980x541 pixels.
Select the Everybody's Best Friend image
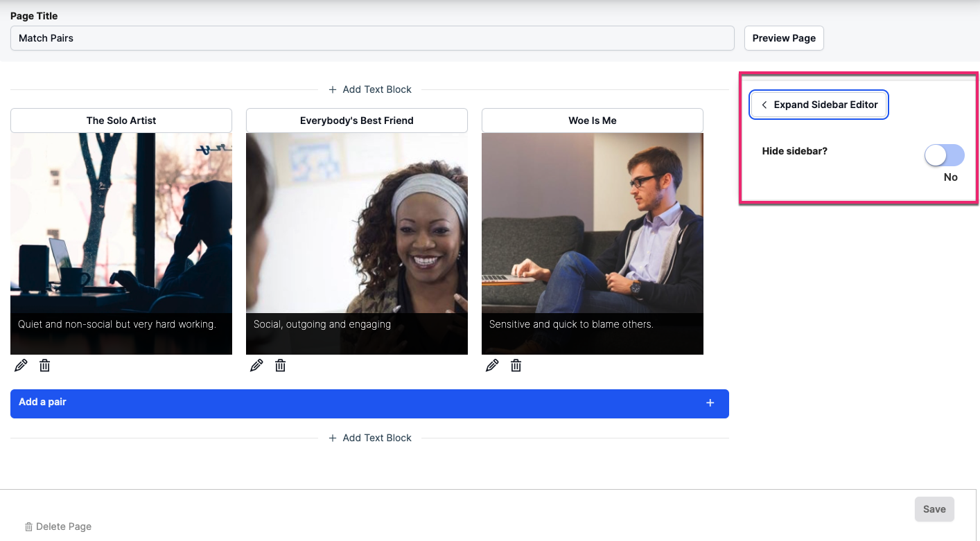click(357, 244)
